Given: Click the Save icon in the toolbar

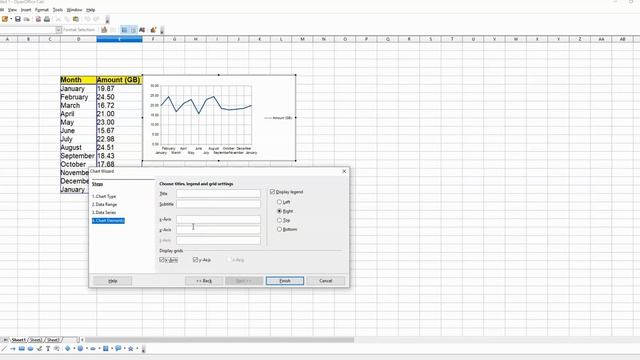Looking at the screenshot, I should pos(18,19).
